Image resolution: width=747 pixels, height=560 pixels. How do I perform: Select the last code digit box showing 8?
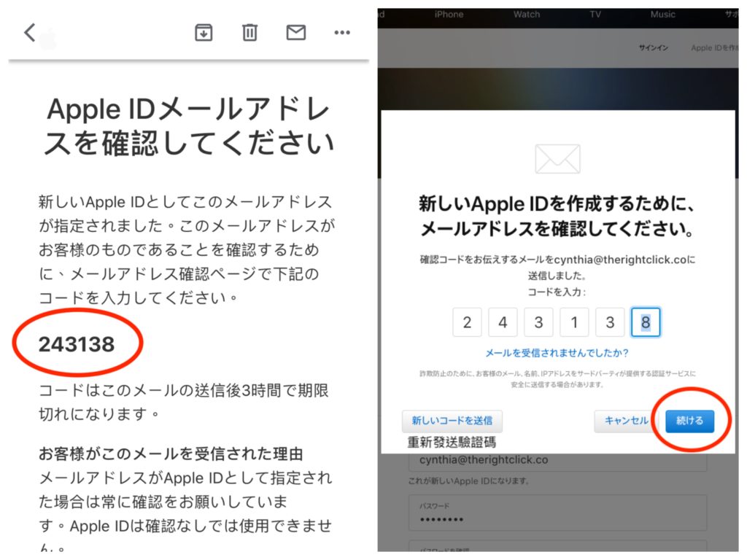[x=646, y=322]
